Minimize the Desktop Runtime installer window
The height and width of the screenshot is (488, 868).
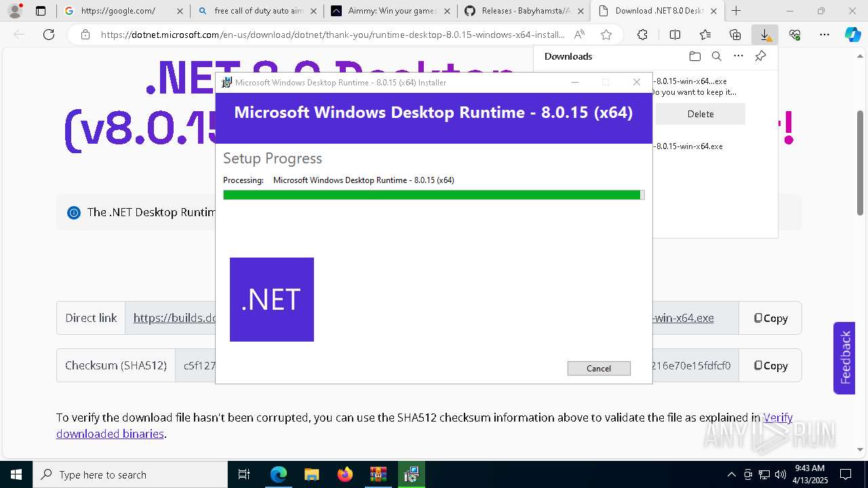pos(575,82)
